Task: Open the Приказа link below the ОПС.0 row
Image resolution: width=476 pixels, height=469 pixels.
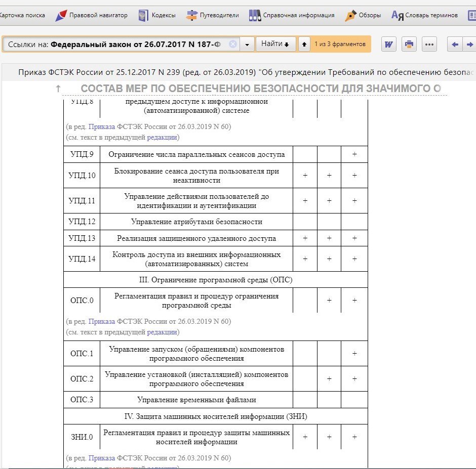Action: 102,321
